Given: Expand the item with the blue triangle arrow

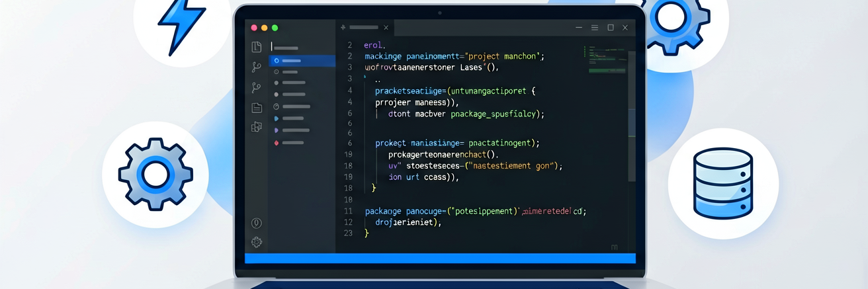Looking at the screenshot, I should [290, 118].
